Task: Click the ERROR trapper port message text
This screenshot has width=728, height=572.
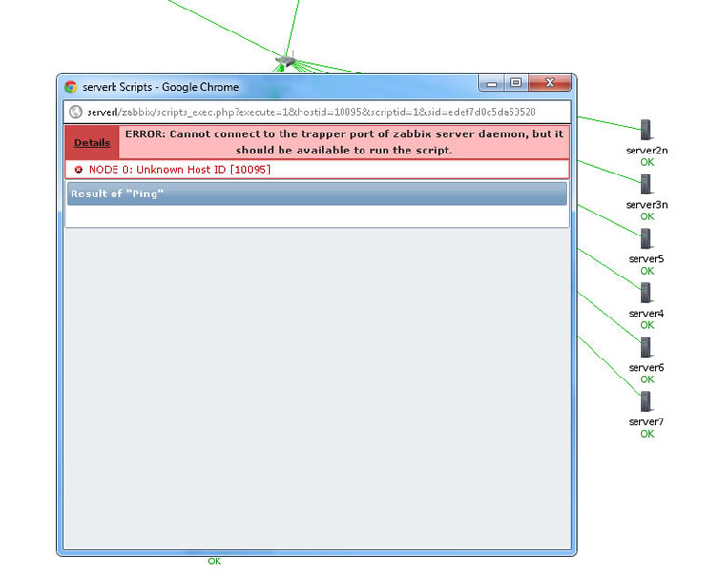Action: click(x=344, y=142)
